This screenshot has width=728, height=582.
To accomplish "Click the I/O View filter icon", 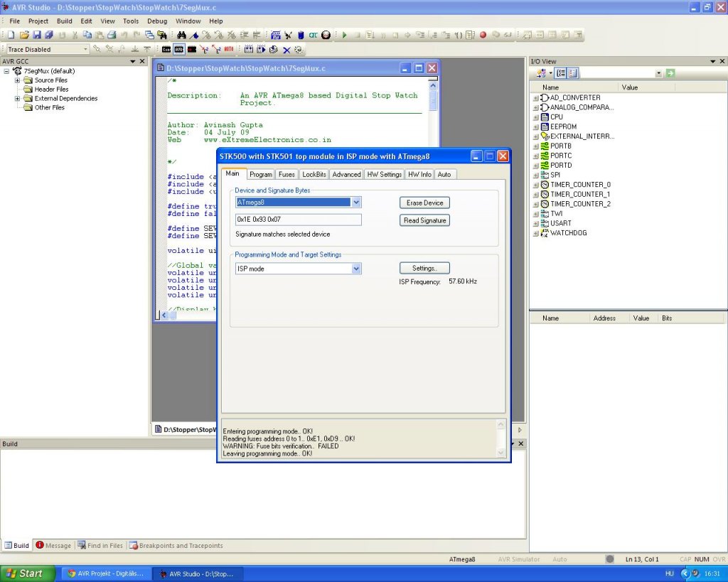I will [541, 73].
